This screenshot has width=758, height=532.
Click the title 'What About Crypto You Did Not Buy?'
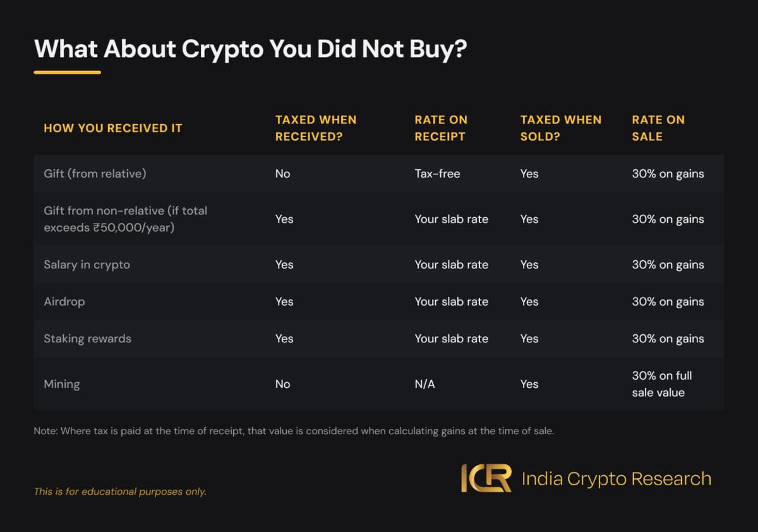pyautogui.click(x=250, y=49)
